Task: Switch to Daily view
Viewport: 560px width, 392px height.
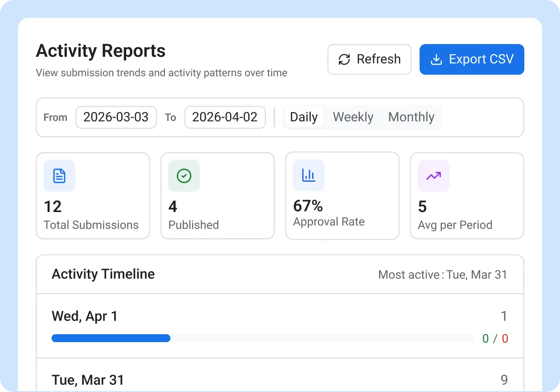Action: tap(304, 117)
